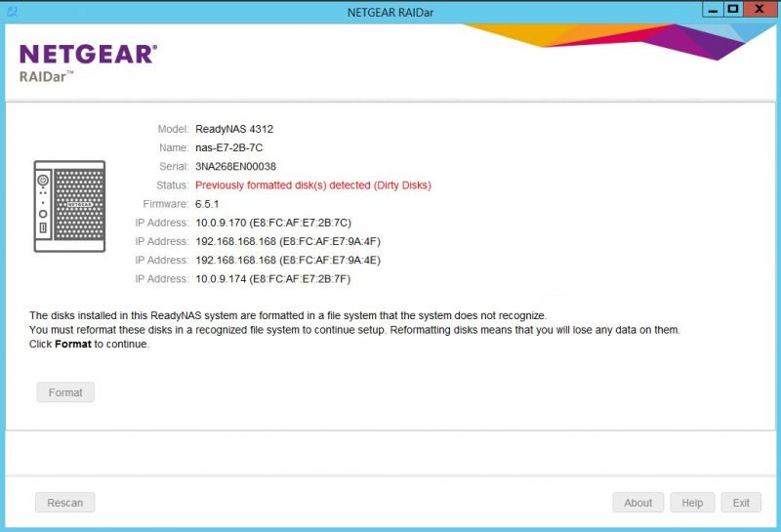Click the ReadyNAS 4312 model text

coord(234,129)
